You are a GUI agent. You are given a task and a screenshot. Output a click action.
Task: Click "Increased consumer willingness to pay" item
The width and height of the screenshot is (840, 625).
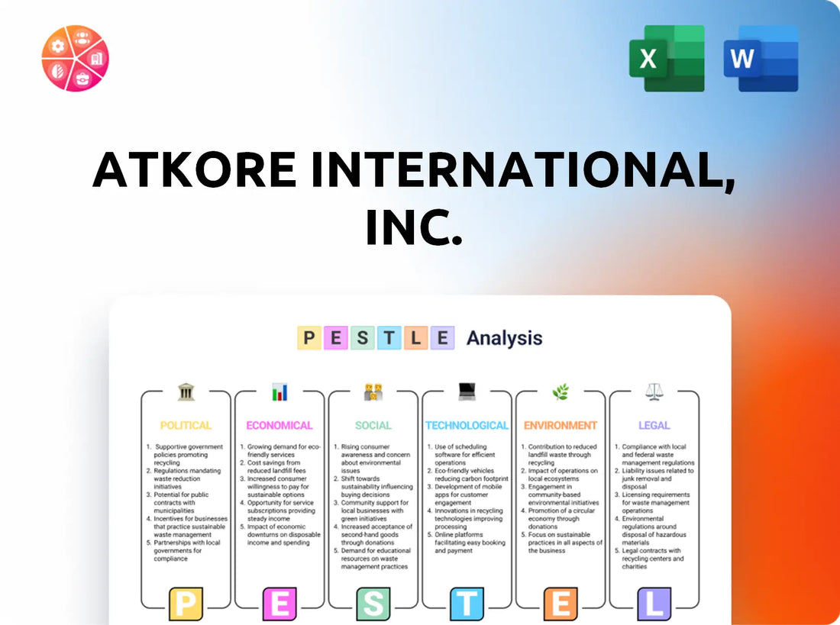275,487
